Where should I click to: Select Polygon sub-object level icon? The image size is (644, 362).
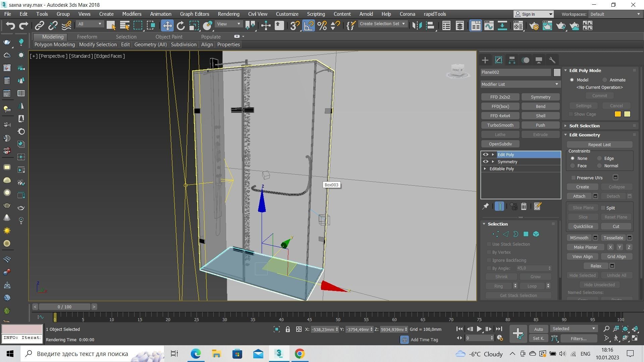pos(526,234)
